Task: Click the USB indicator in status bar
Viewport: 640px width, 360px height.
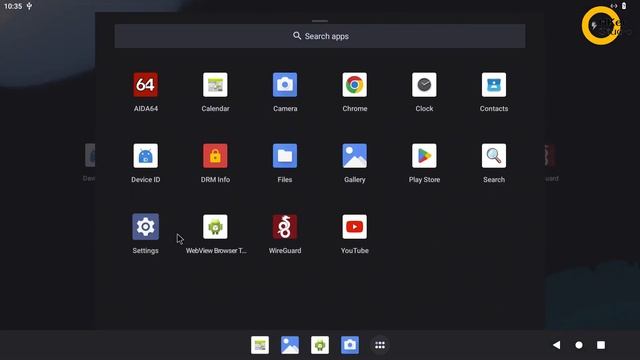Action: [x=29, y=6]
